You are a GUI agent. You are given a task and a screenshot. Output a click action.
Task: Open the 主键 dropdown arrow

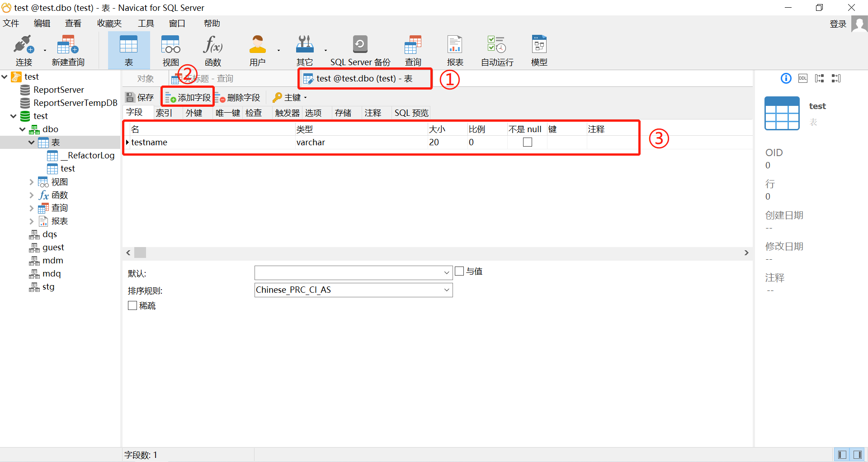coord(306,98)
